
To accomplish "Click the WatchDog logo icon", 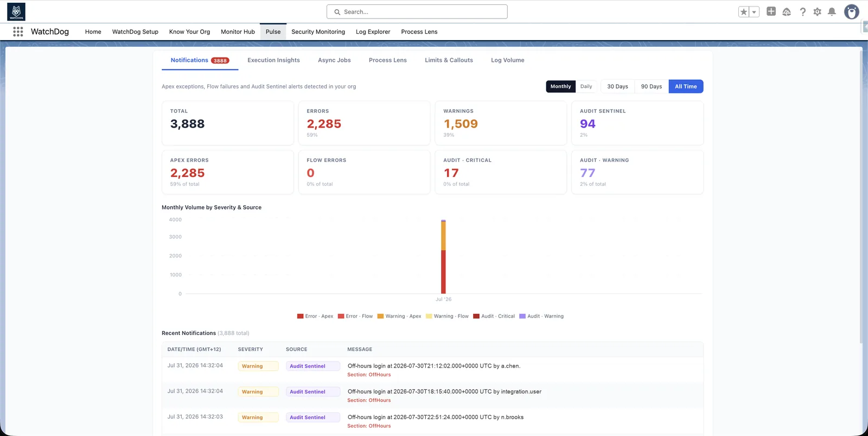I will pos(16,11).
